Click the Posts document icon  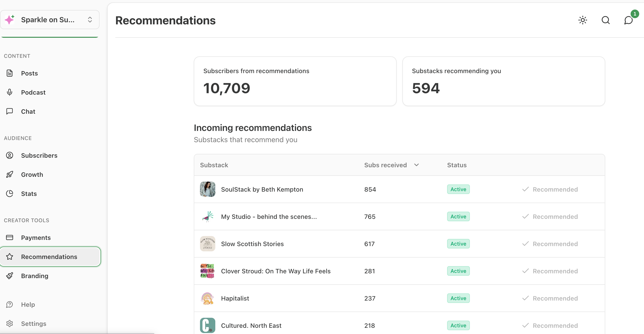click(10, 73)
